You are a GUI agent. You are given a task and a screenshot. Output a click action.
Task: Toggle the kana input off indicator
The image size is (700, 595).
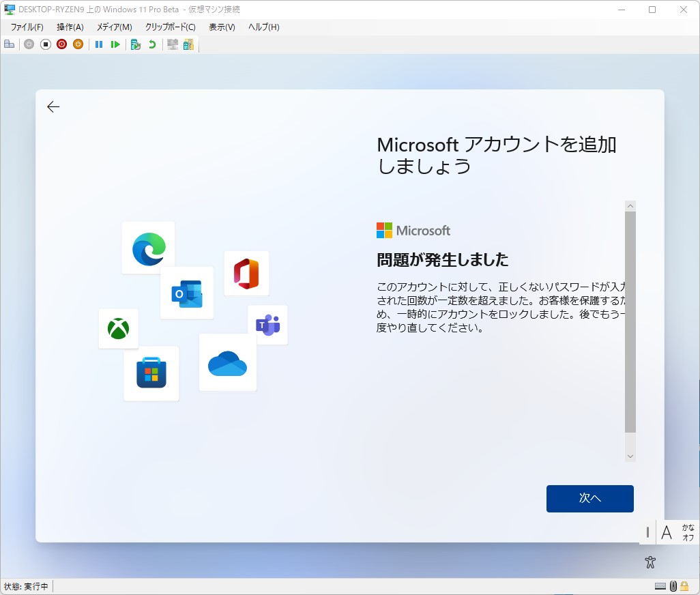[x=688, y=532]
